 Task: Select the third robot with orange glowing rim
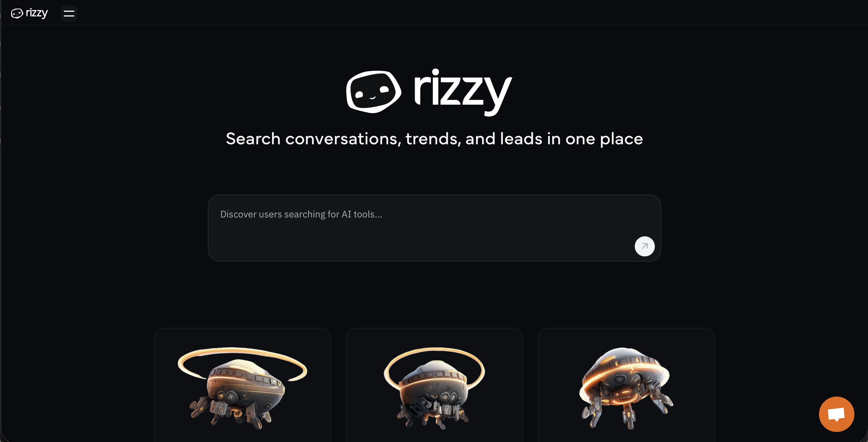pos(626,388)
